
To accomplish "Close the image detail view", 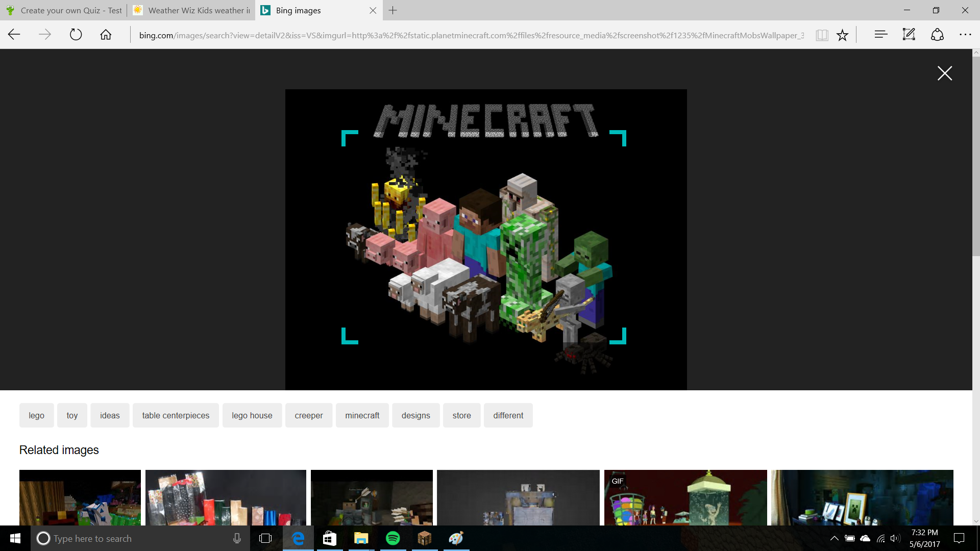I will coord(945,73).
